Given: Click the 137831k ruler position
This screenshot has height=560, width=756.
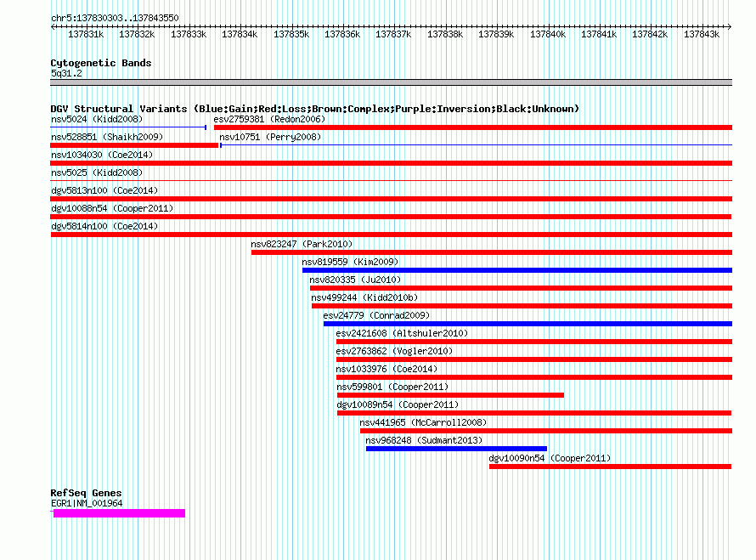Looking at the screenshot, I should pyautogui.click(x=86, y=34).
